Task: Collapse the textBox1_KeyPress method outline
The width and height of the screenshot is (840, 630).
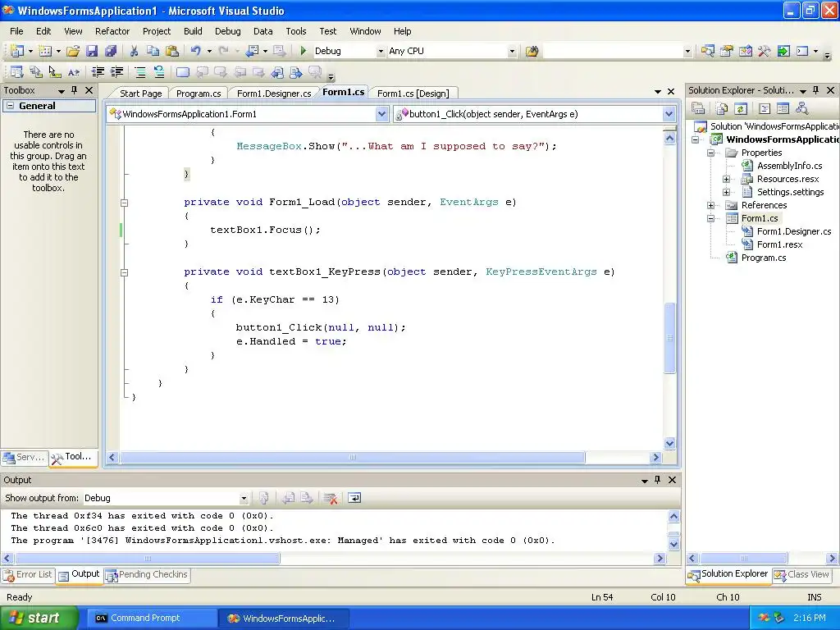Action: tap(125, 272)
